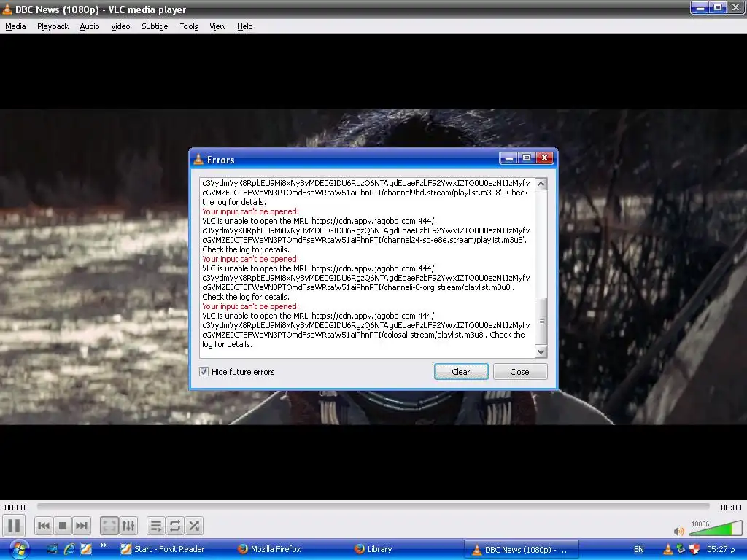Switch to Library taskbar window
747x560 pixels.
[x=373, y=549]
